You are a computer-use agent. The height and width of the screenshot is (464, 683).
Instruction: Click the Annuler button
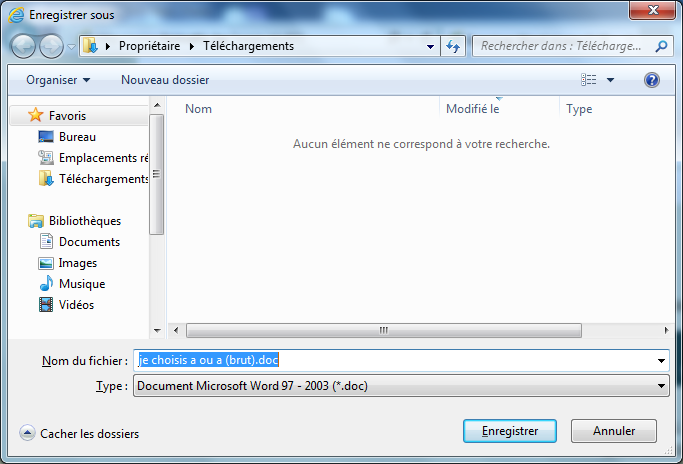pos(614,431)
